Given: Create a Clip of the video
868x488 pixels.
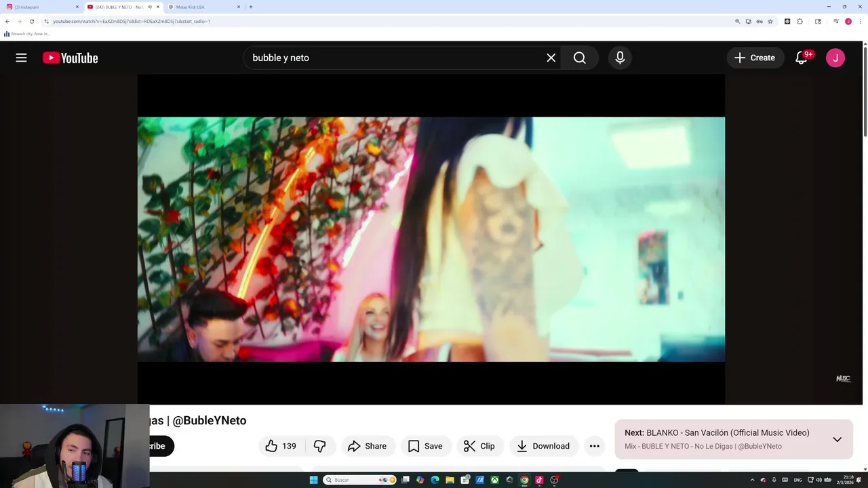Looking at the screenshot, I should [x=479, y=446].
